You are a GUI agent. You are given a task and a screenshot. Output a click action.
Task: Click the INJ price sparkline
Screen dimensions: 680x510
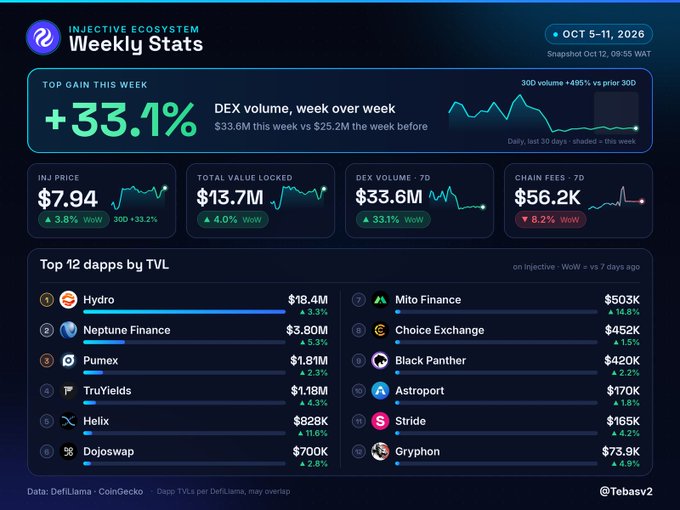click(139, 198)
